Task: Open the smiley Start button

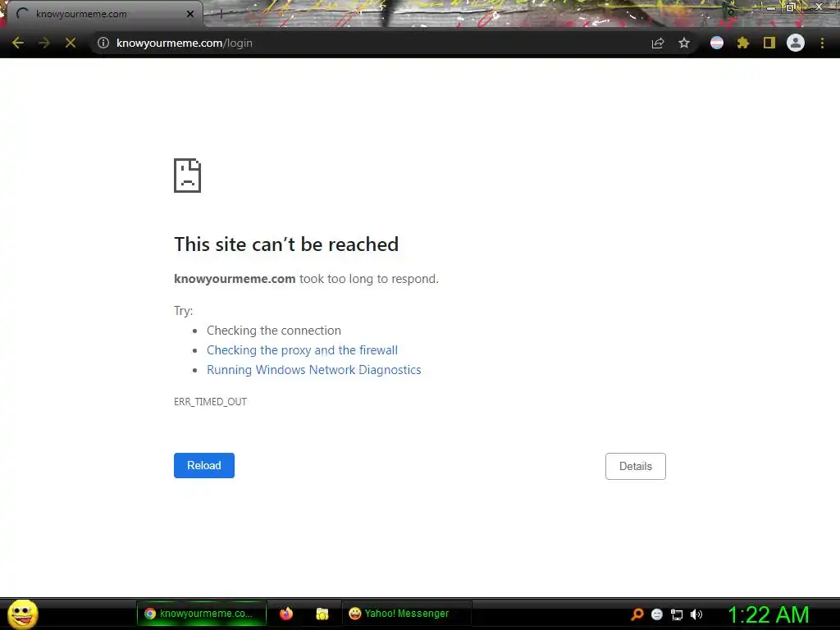Action: coord(23,614)
